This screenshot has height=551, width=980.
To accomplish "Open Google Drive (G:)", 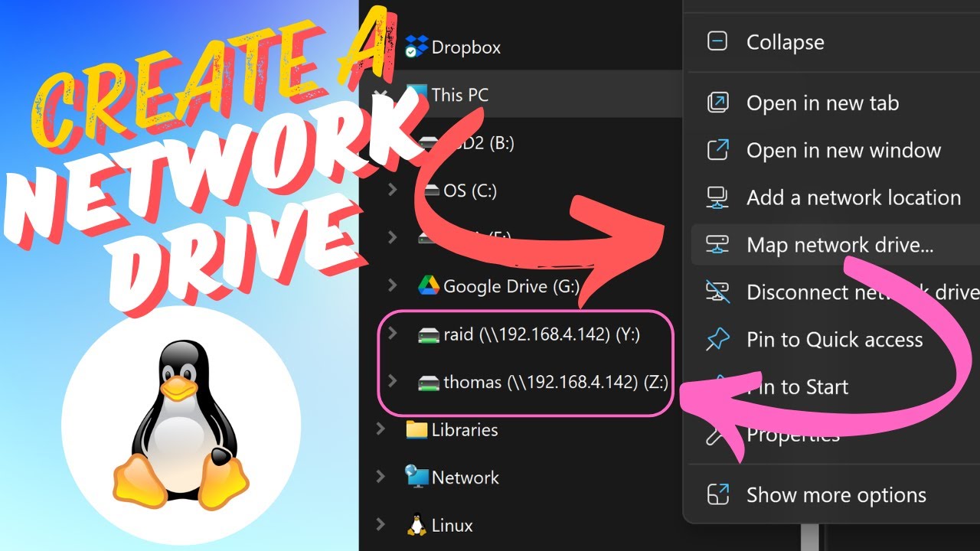I will [511, 286].
